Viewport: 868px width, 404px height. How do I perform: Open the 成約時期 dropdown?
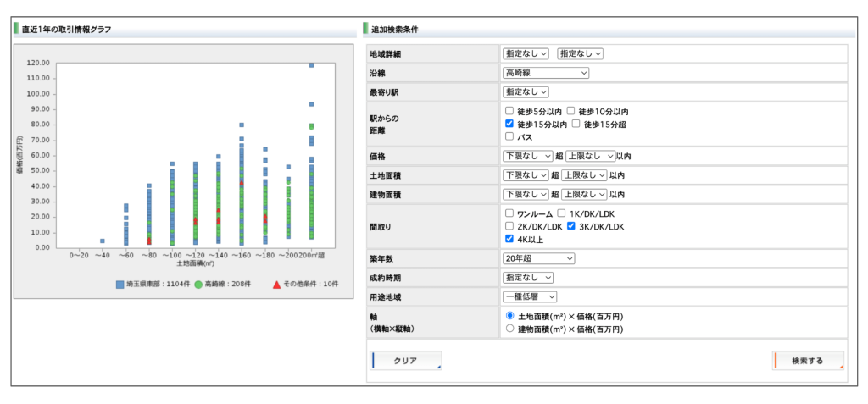click(x=528, y=277)
